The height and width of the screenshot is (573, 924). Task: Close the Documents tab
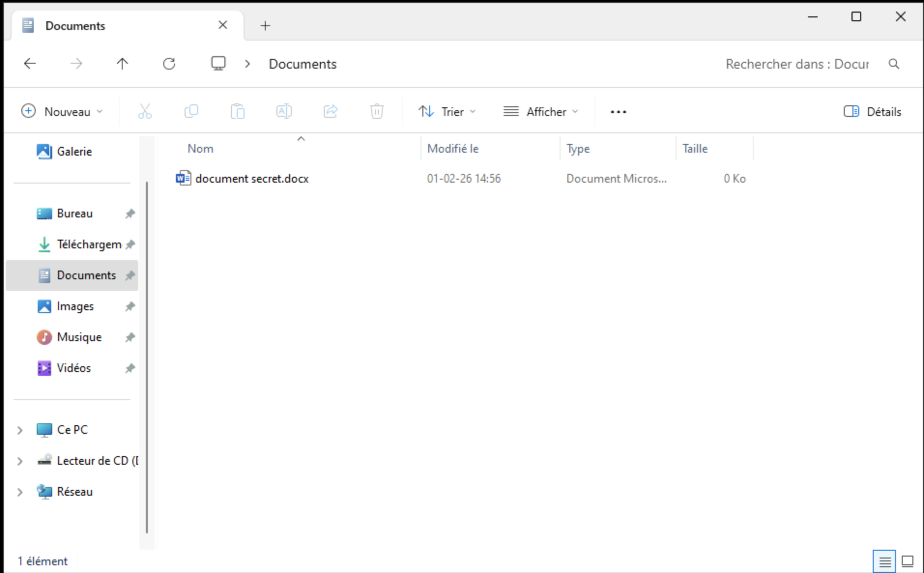click(x=223, y=25)
